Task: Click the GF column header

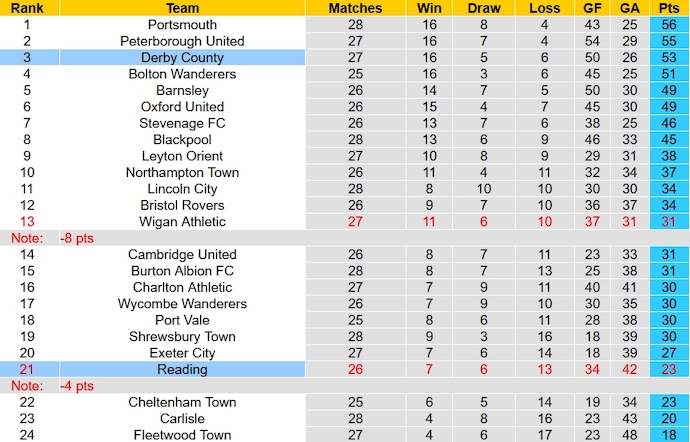Action: coord(591,8)
